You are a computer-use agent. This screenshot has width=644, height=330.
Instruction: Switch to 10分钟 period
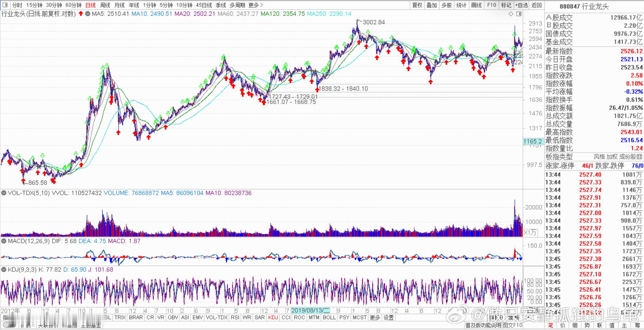point(184,5)
